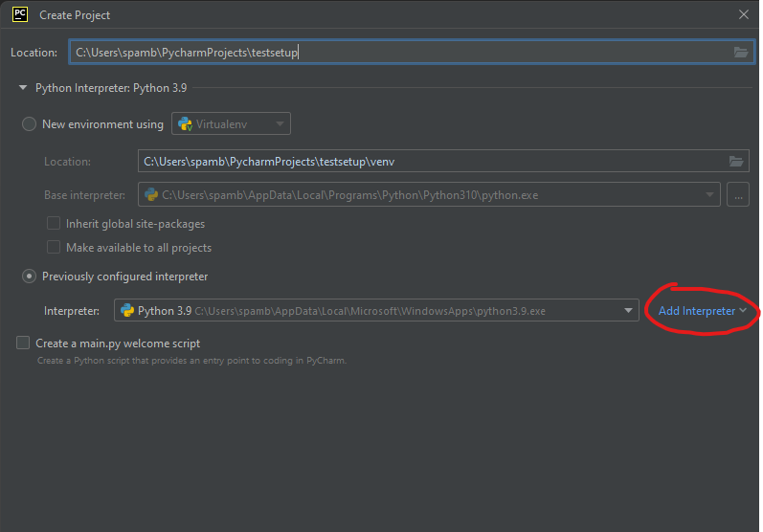Click the Python icon in Base interpreter field
The image size is (763, 532).
click(x=151, y=194)
